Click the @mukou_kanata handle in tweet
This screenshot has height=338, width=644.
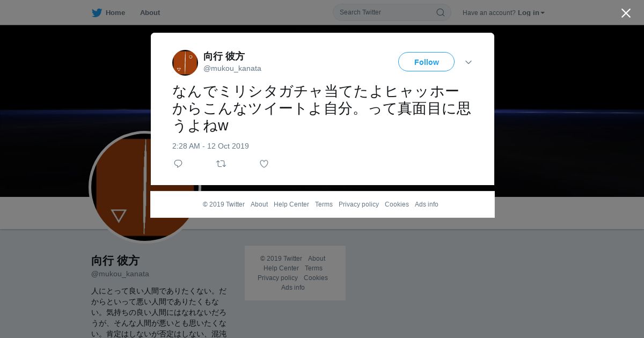tap(232, 68)
